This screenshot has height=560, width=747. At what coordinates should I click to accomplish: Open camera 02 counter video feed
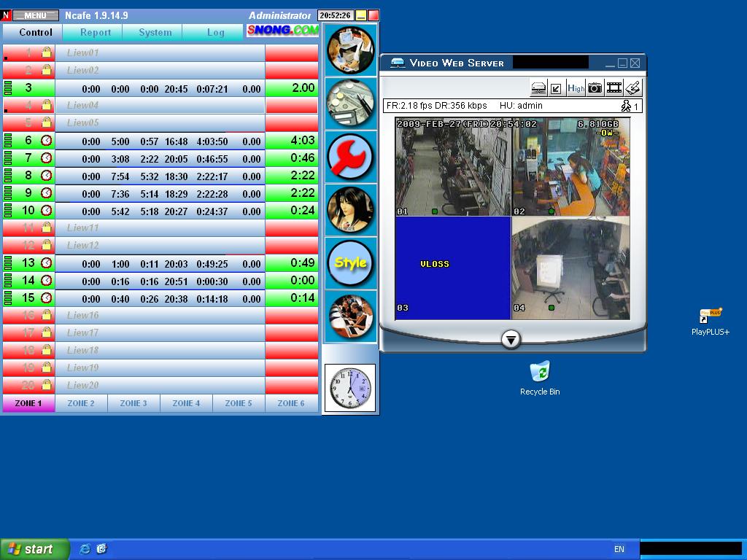(x=570, y=167)
